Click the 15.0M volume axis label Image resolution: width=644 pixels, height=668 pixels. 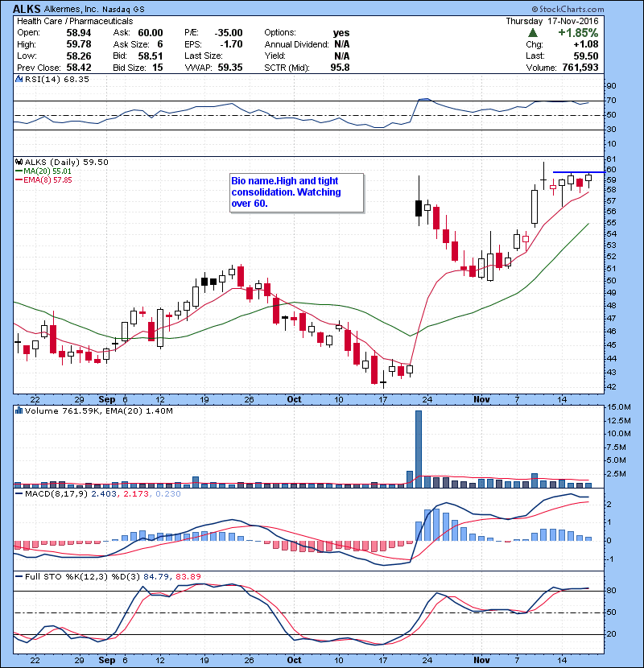point(619,407)
